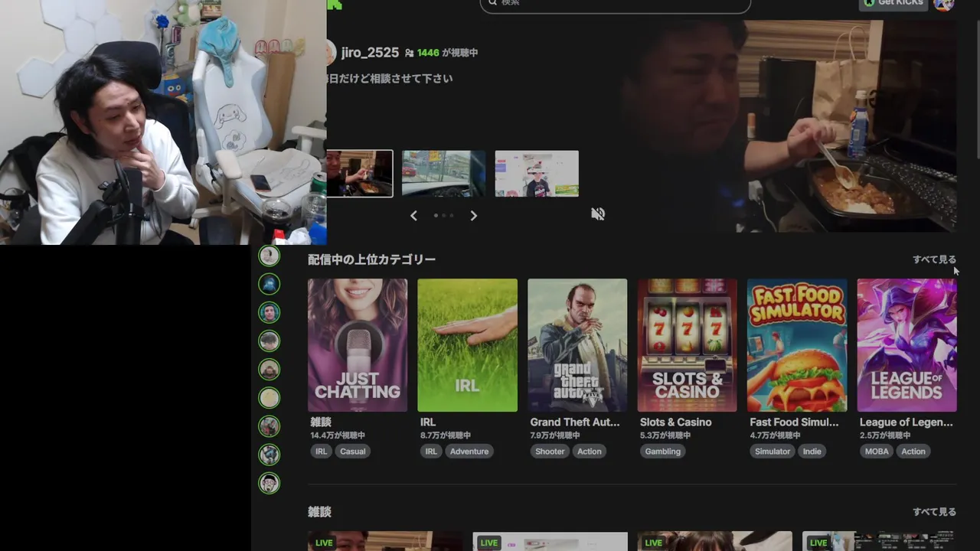Select the Casual tag
980x551 pixels.
[353, 452]
